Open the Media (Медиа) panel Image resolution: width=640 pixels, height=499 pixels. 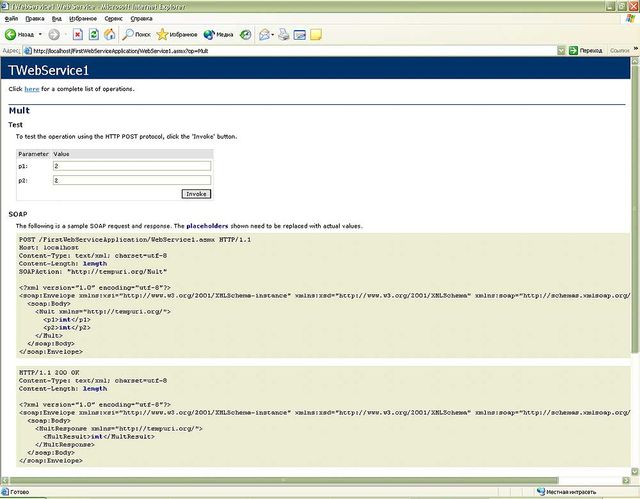[209, 35]
